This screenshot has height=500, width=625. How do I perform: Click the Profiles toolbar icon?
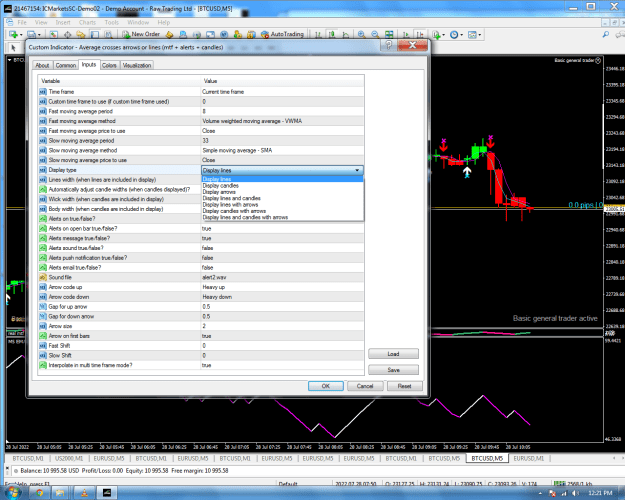click(31, 35)
